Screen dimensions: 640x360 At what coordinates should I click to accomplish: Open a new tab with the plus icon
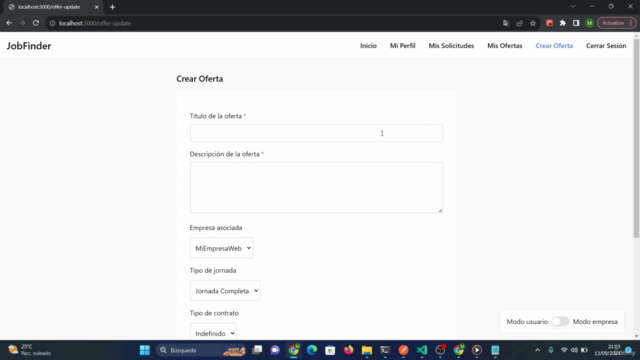(x=112, y=7)
